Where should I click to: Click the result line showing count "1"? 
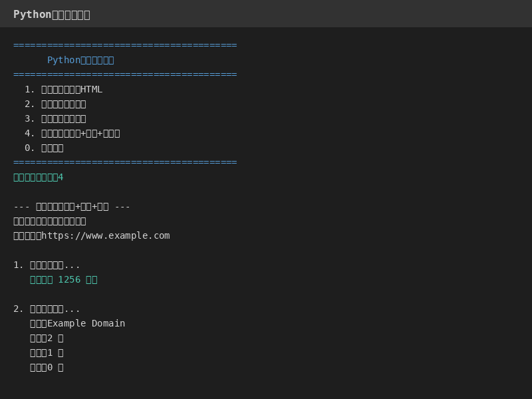[47, 353]
